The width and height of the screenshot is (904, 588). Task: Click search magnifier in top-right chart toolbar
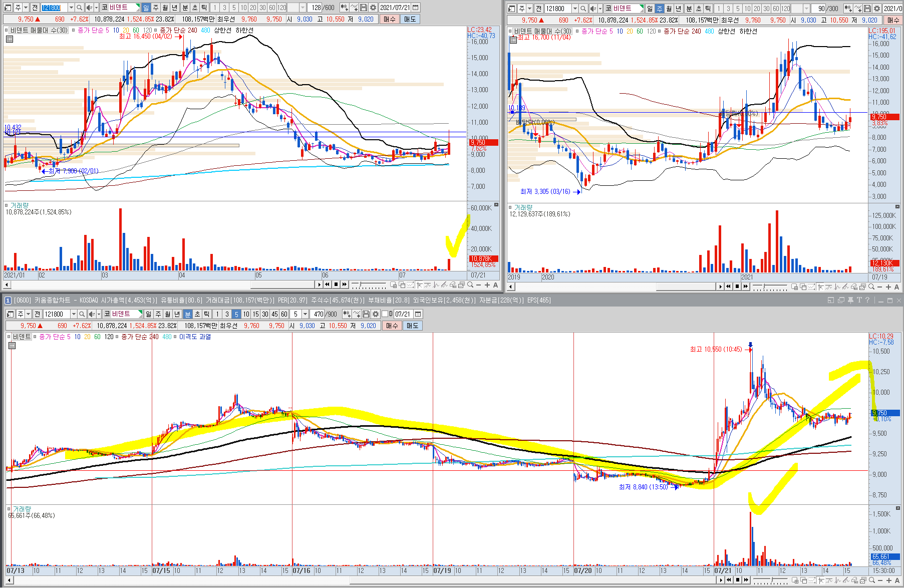(583, 9)
